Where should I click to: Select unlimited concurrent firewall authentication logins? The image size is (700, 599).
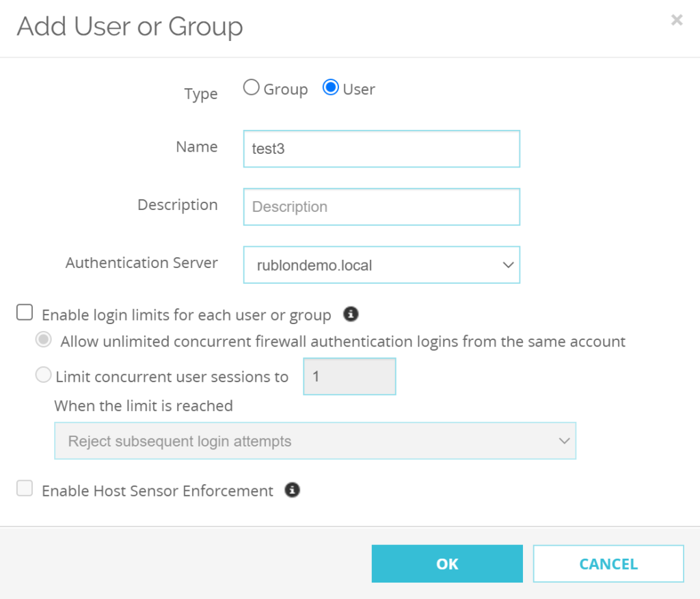click(x=43, y=339)
